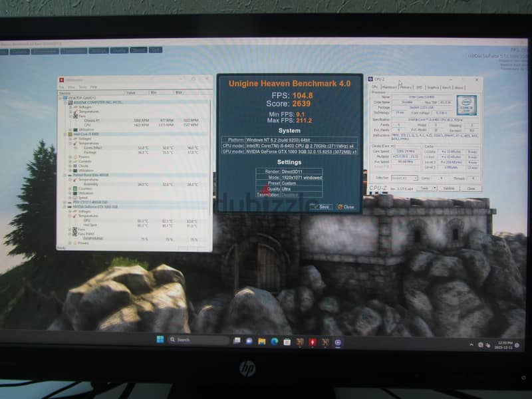532x399 pixels.
Task: Collapse the Intel Core i5 6400 node
Action: [65, 134]
